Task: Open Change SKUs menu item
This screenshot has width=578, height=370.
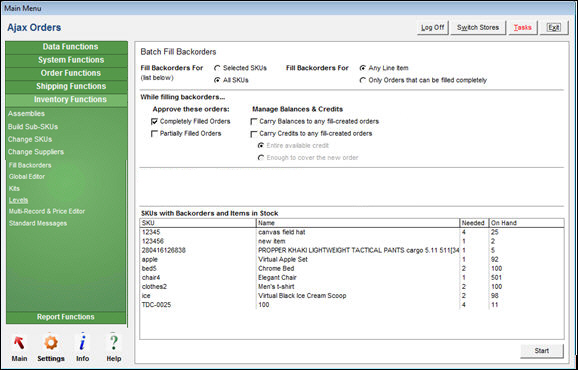Action: click(30, 140)
